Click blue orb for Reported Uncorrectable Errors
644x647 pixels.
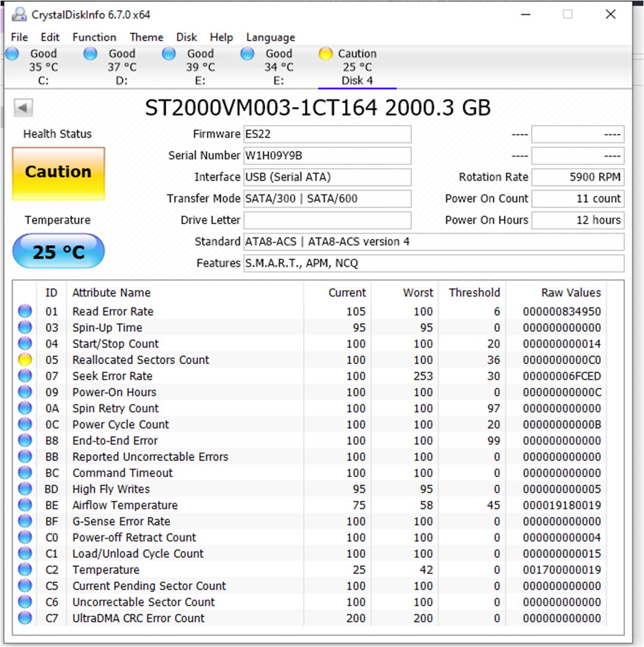click(25, 456)
